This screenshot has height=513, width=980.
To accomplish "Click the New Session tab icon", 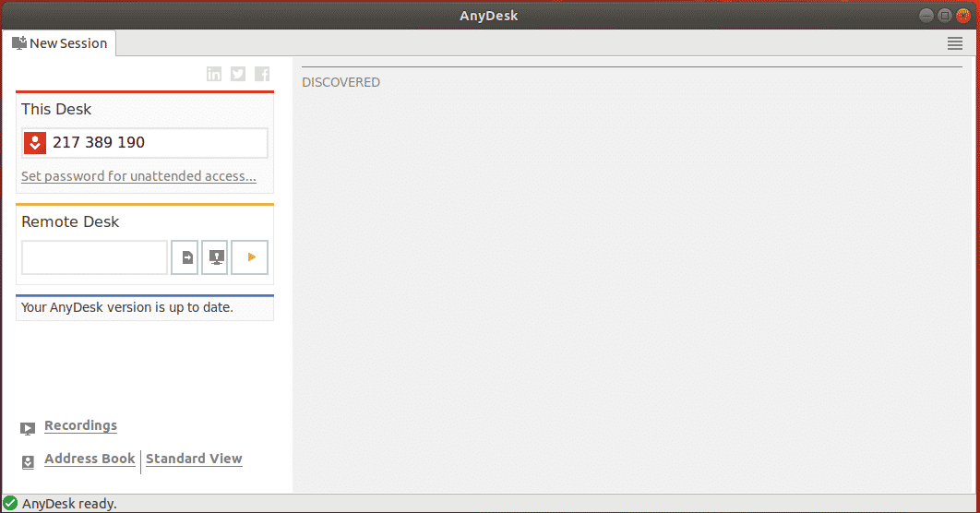I will click(x=19, y=43).
